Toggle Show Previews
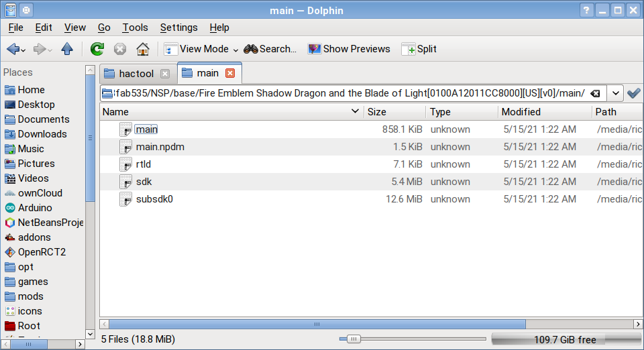Viewport: 644px width, 350px height. 349,49
